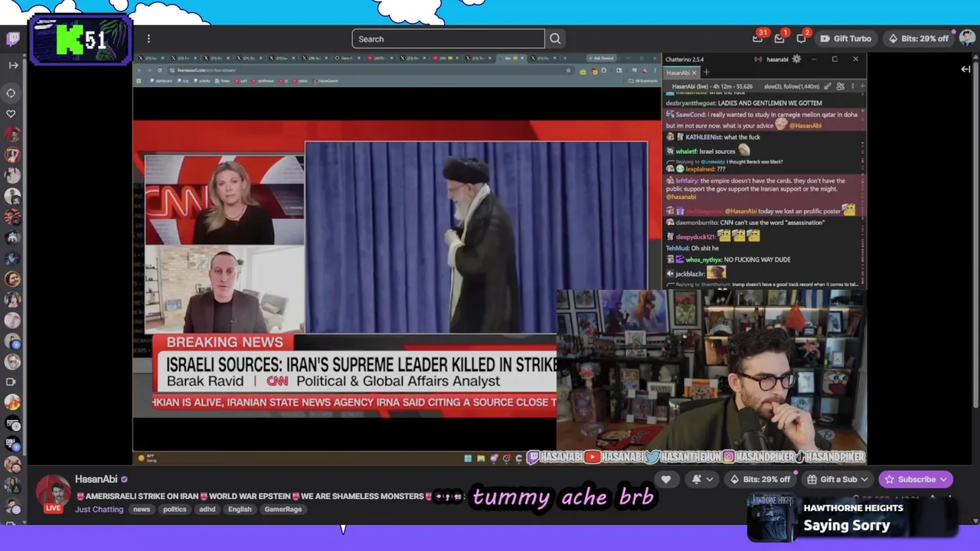Click HasanAbi channel avatar with LIVE badge
Viewport: 980px width, 551px height.
53,494
